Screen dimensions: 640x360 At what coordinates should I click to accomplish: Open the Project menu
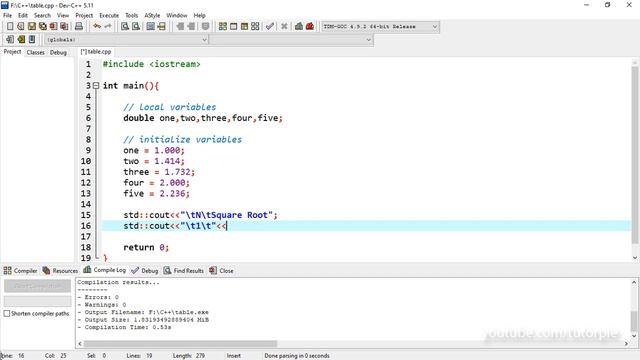(84, 15)
